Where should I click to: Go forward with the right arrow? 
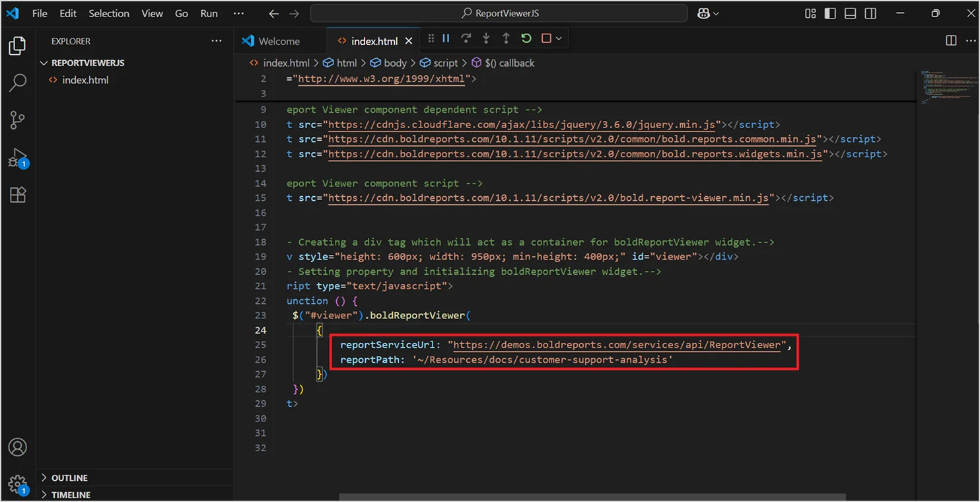pos(295,14)
